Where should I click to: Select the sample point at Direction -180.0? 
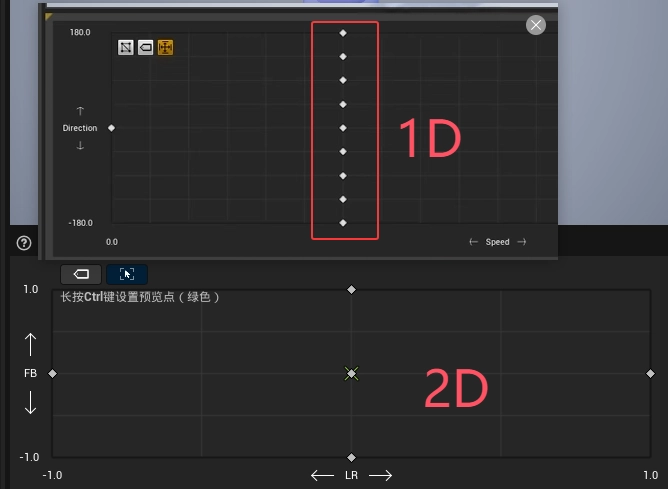click(x=343, y=223)
